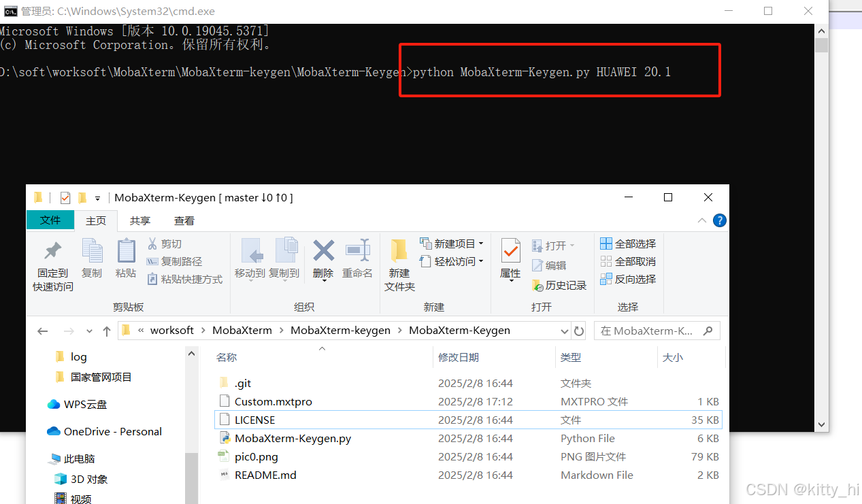Refresh the Explorer folder view
862x504 pixels.
pos(579,331)
